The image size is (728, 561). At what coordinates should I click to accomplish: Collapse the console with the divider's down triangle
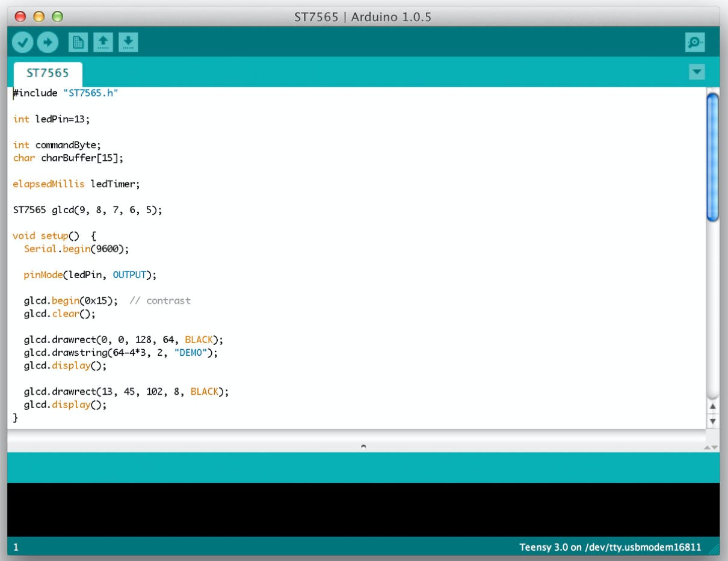715,447
